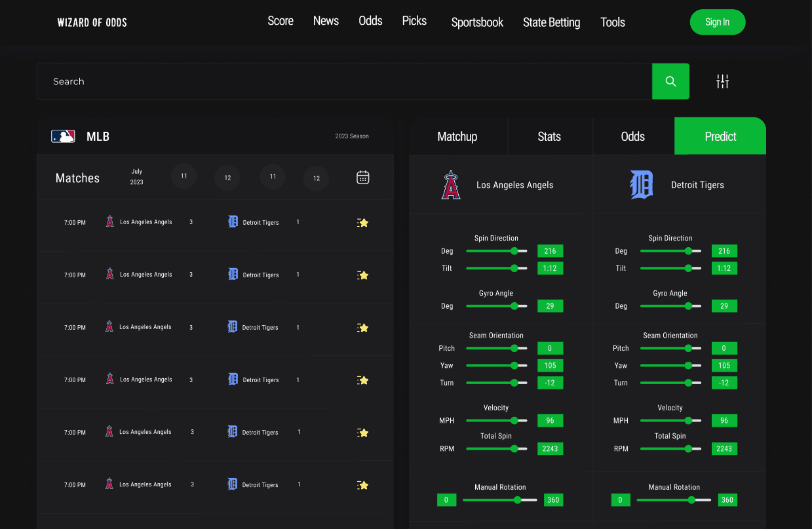
Task: Adjust Angels Tilt slider
Action: click(x=497, y=268)
